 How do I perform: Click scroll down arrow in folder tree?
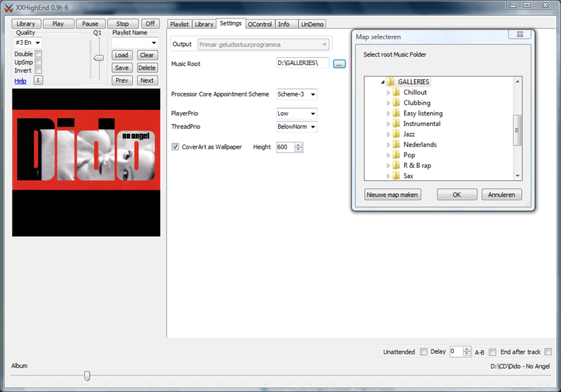[x=518, y=176]
